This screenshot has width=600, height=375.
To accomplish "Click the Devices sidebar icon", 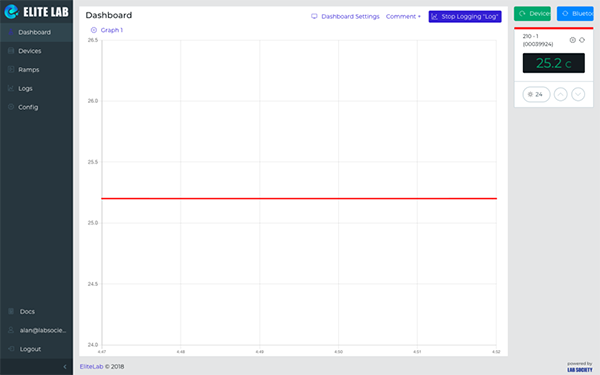I will [11, 51].
